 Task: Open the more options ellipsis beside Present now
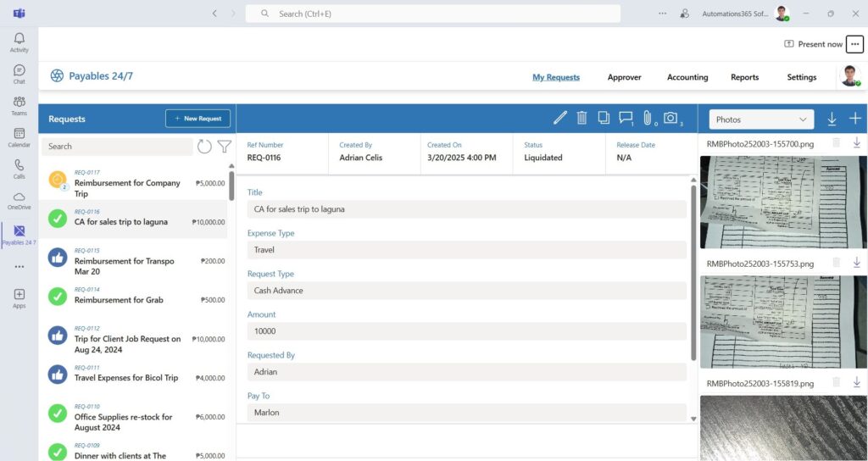click(x=854, y=44)
